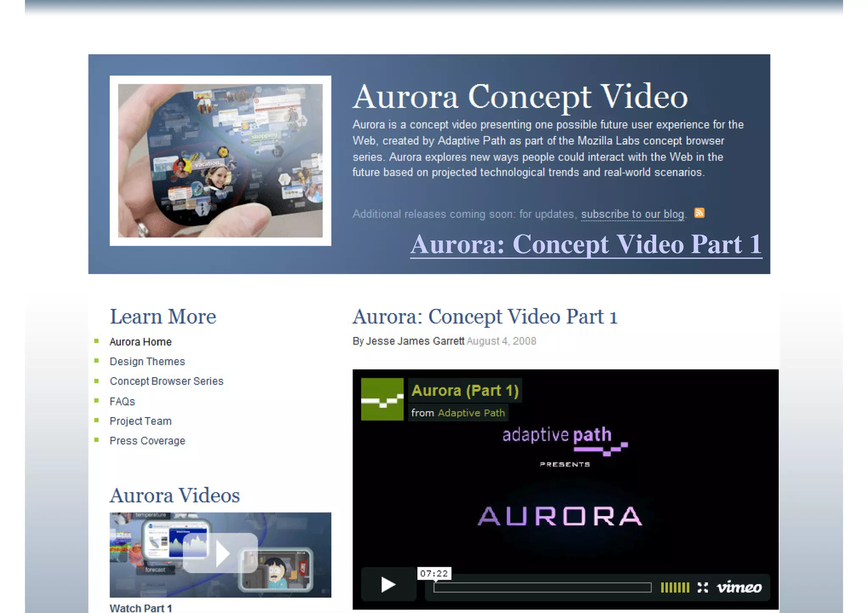
Task: Click the Aurora (Part 1) video title
Action: [x=465, y=390]
